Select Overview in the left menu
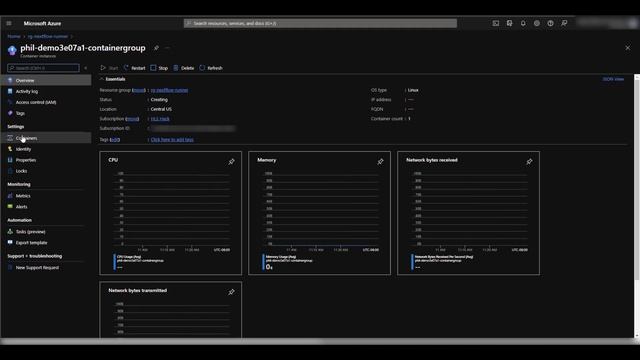Image resolution: width=640 pixels, height=360 pixels. pyautogui.click(x=46, y=80)
